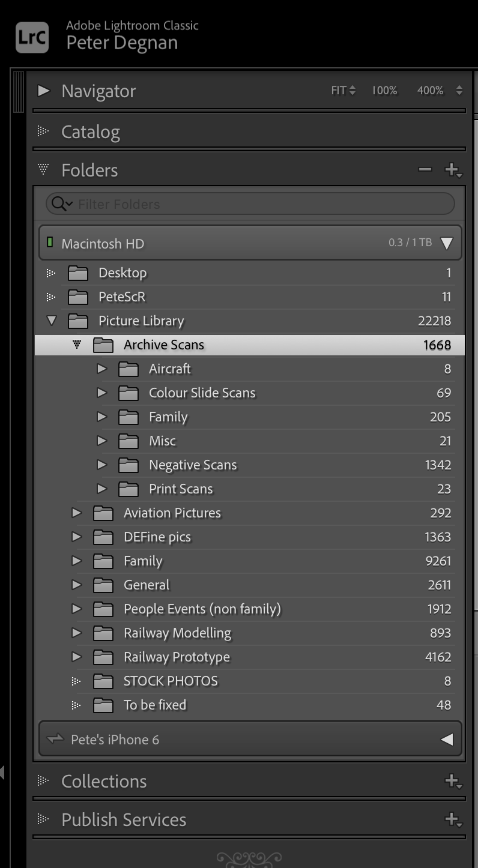Click the 0.3 / 1 TB disk space text
Image resolution: width=478 pixels, height=868 pixels.
pos(410,243)
